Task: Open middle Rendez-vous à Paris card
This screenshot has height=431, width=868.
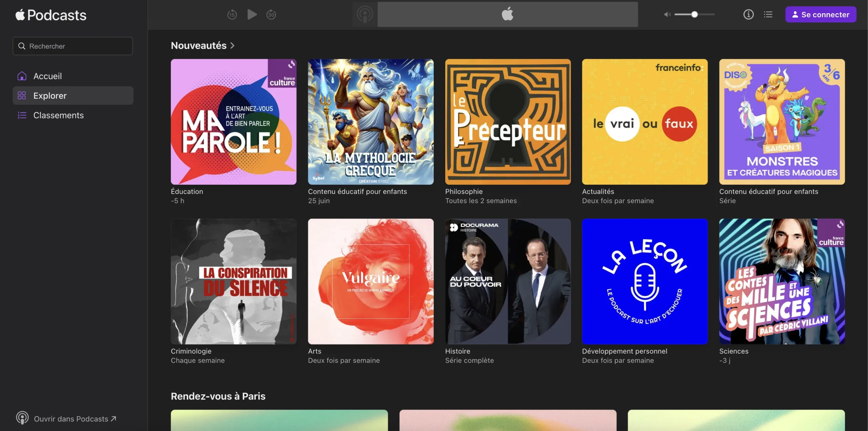Action: coord(508,420)
